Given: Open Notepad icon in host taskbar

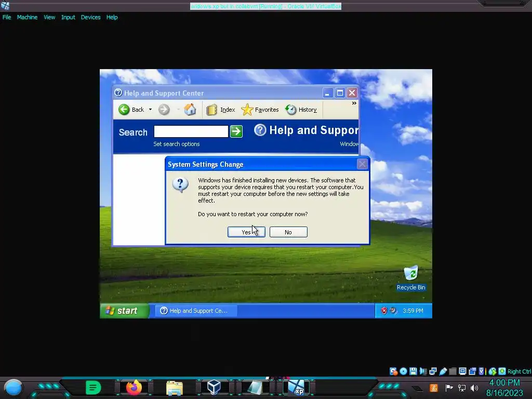Looking at the screenshot, I should (x=255, y=388).
